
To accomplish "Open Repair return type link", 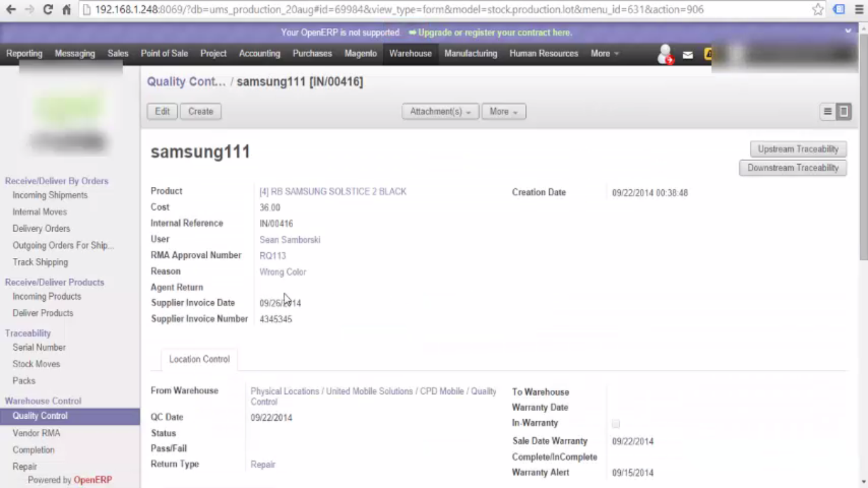I will pyautogui.click(x=263, y=464).
